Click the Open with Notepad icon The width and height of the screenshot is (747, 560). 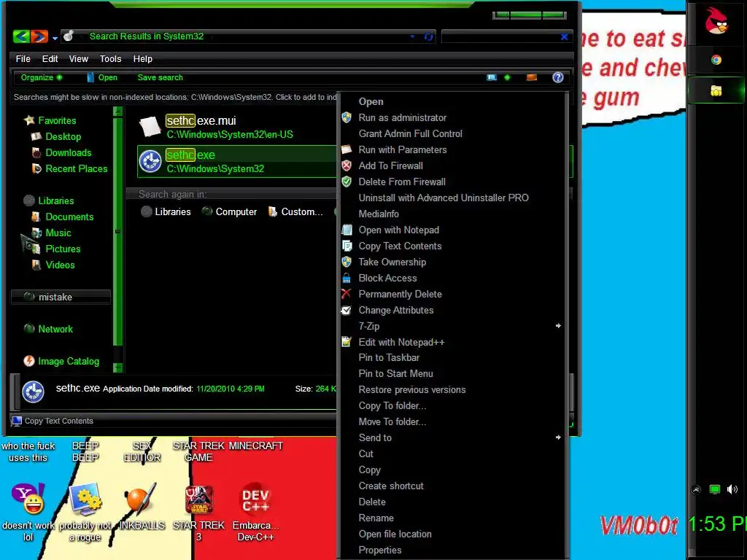coord(347,230)
